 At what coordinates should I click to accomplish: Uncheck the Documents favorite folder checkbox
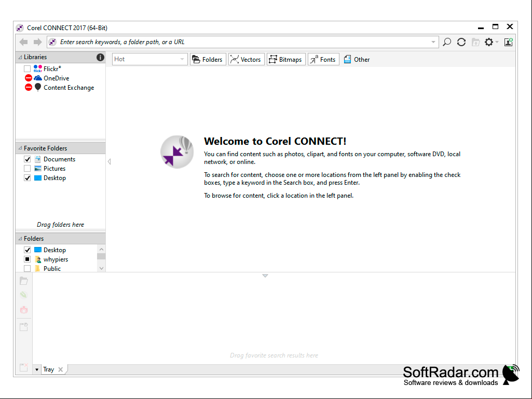(27, 159)
